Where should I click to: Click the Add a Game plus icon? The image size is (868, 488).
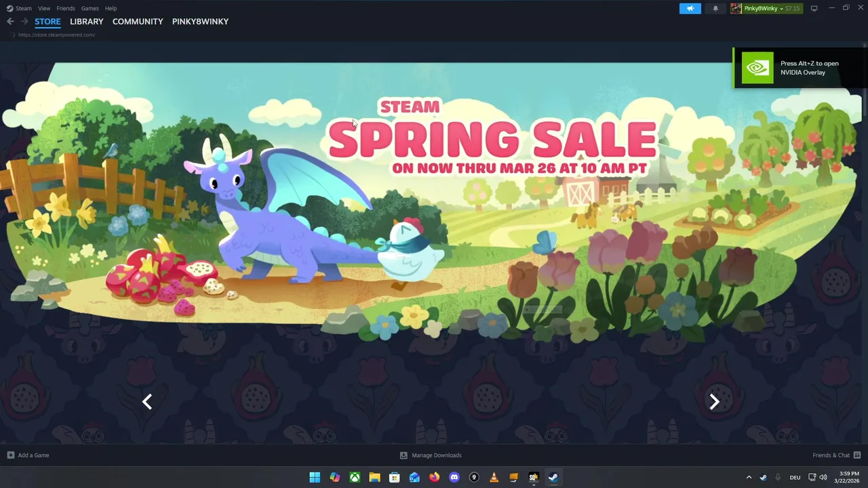[x=10, y=455]
